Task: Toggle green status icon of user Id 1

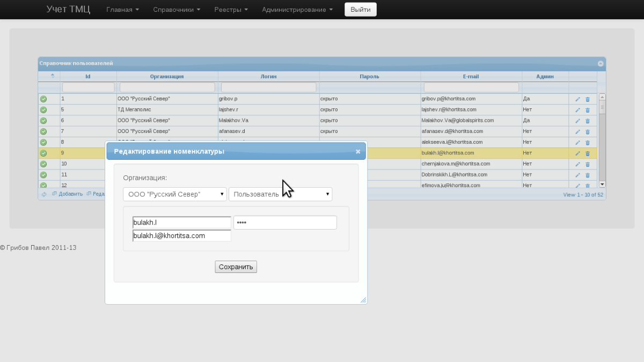Action: [43, 99]
